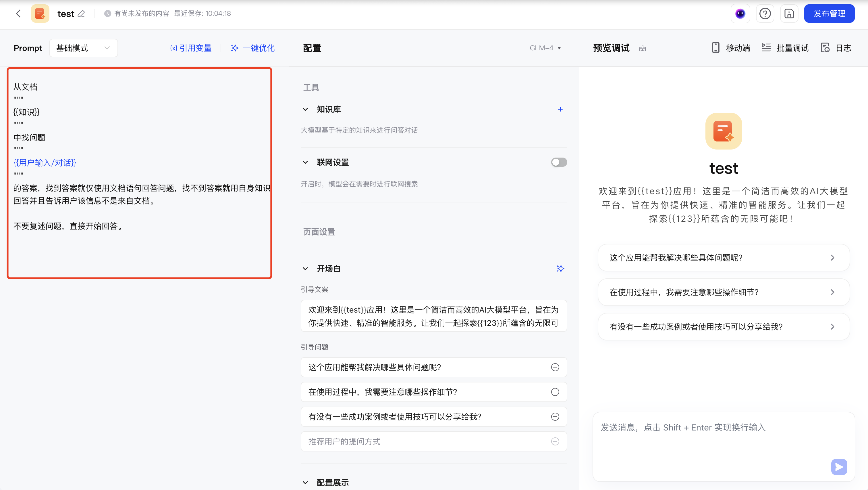Click the pencil icon to rename test
This screenshot has height=490, width=868.
pos(81,14)
